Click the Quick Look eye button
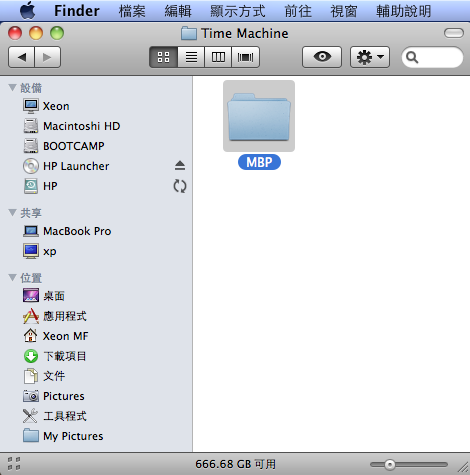The width and height of the screenshot is (470, 475). (x=322, y=57)
